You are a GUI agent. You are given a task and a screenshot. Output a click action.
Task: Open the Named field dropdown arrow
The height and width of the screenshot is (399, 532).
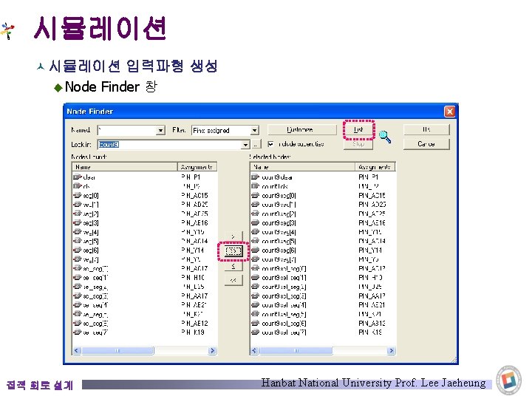point(161,130)
